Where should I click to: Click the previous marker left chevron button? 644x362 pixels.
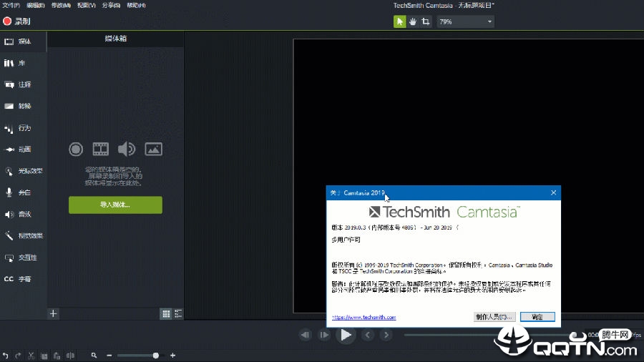tap(368, 336)
